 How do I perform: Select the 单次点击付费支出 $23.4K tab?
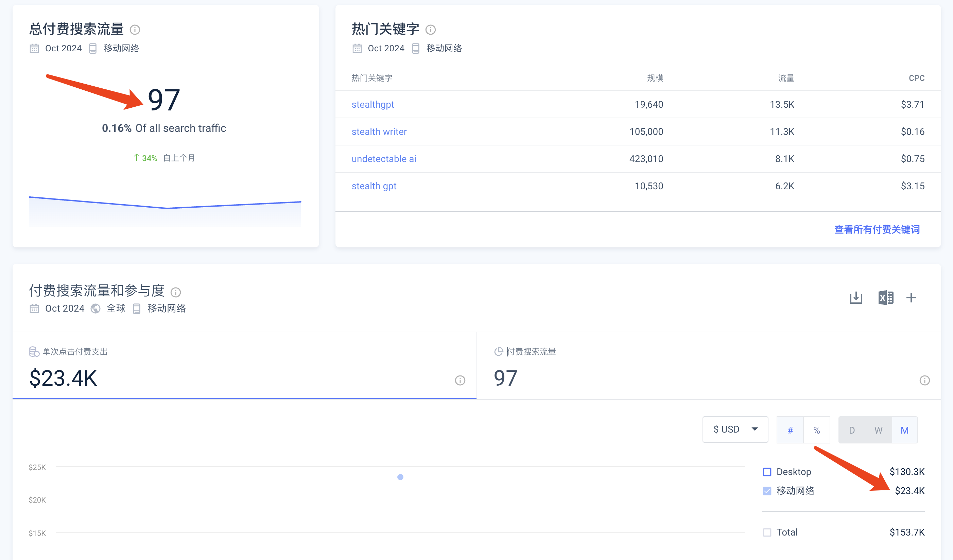click(x=244, y=366)
